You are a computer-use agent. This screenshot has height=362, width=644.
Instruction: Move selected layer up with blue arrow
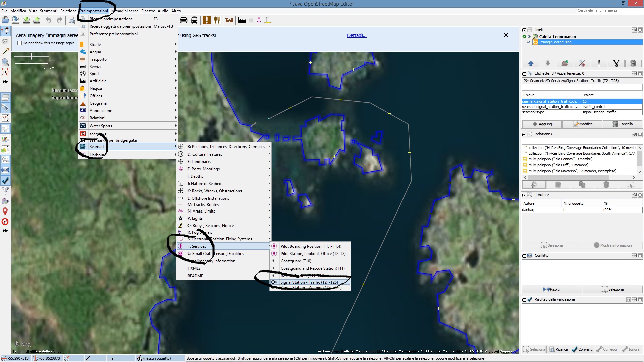[x=531, y=63]
